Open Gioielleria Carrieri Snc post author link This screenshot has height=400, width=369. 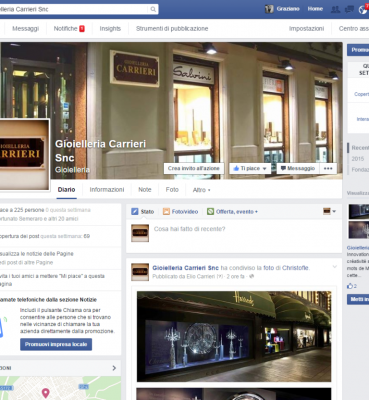(x=185, y=268)
